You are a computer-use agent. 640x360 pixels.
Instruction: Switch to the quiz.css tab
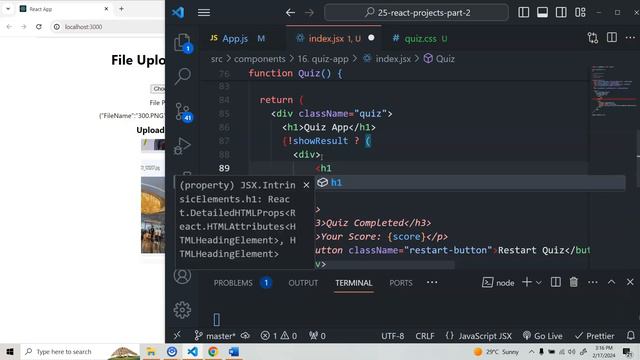pyautogui.click(x=420, y=38)
